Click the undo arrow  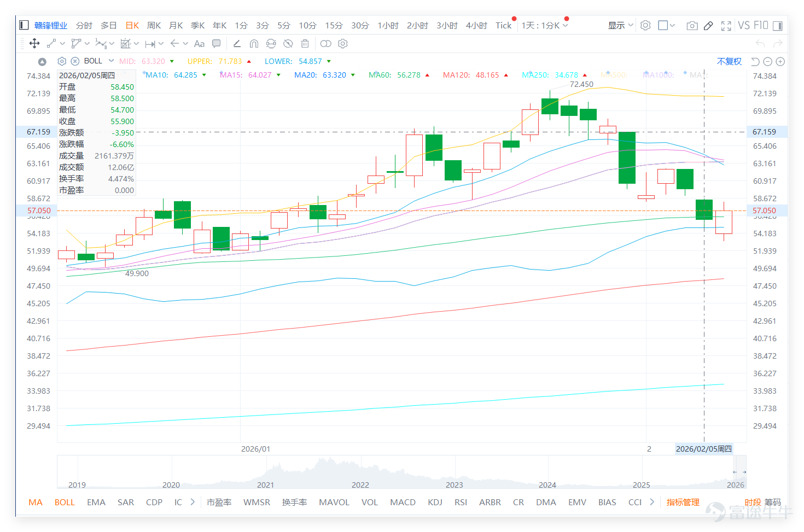click(760, 43)
